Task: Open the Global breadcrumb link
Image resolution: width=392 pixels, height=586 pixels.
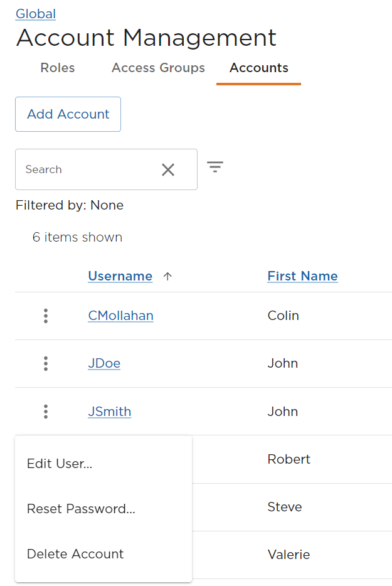Action: (35, 13)
